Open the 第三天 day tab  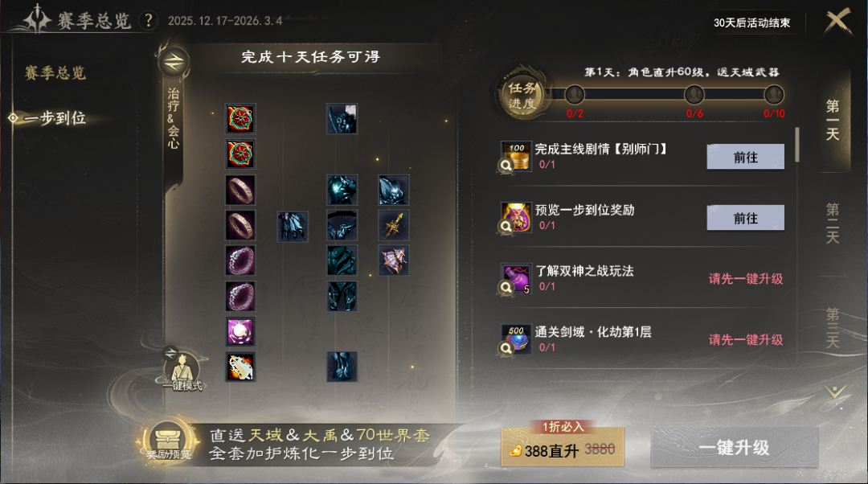tap(833, 328)
